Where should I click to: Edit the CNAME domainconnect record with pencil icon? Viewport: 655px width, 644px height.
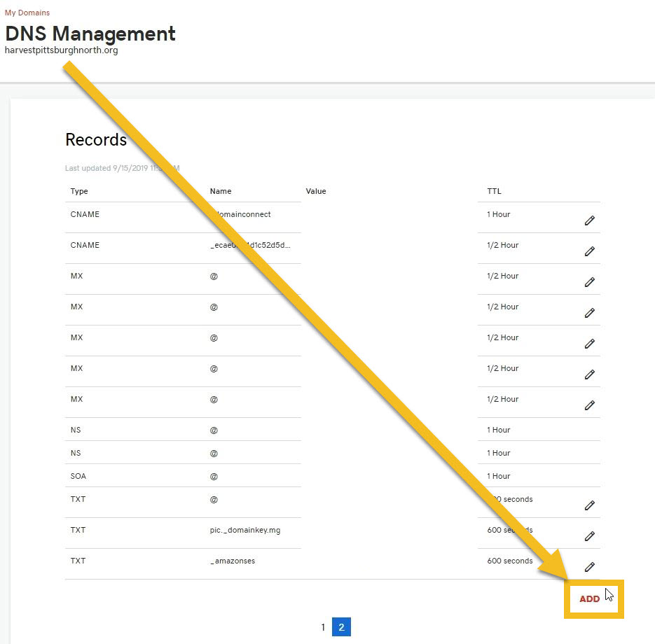click(x=589, y=220)
